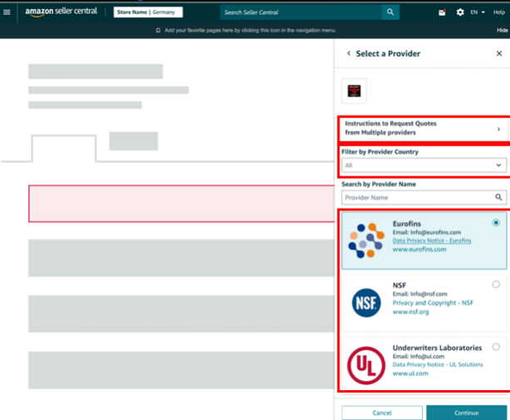Click the product thumbnail image

pos(354,91)
